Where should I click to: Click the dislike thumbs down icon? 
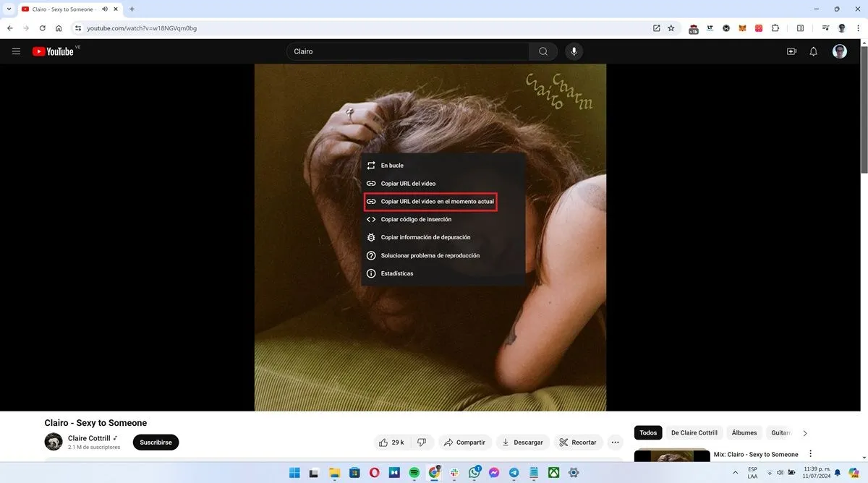pyautogui.click(x=422, y=442)
